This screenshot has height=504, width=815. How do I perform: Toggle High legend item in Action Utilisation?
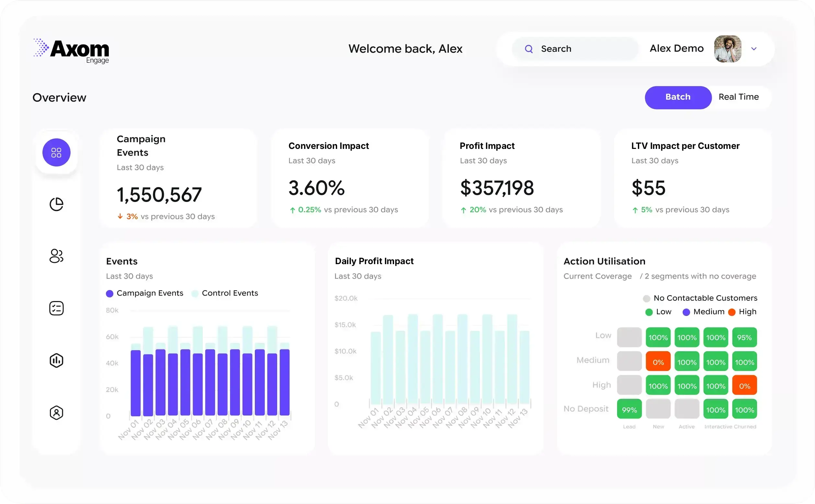[x=742, y=312]
